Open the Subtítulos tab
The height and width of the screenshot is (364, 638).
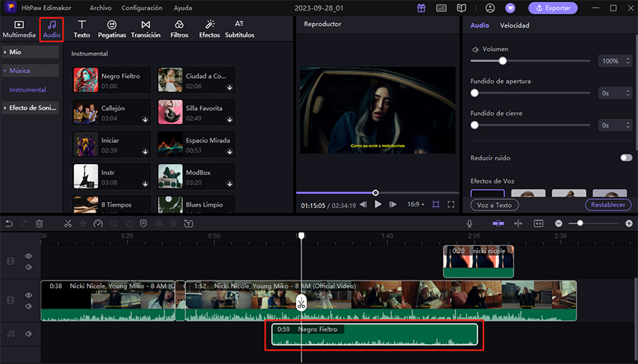[x=240, y=29]
